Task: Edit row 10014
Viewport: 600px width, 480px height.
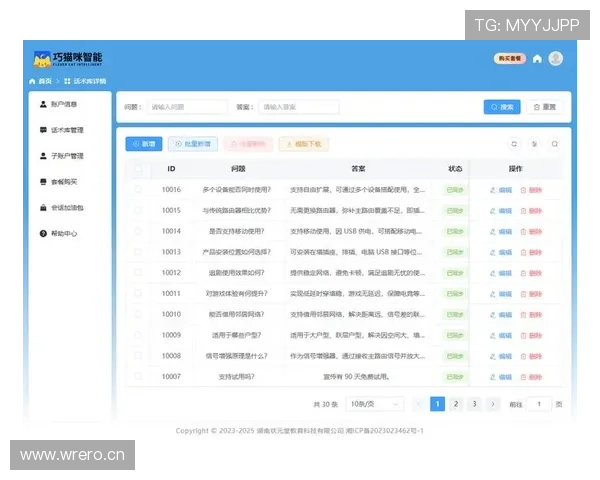Action: [501, 232]
